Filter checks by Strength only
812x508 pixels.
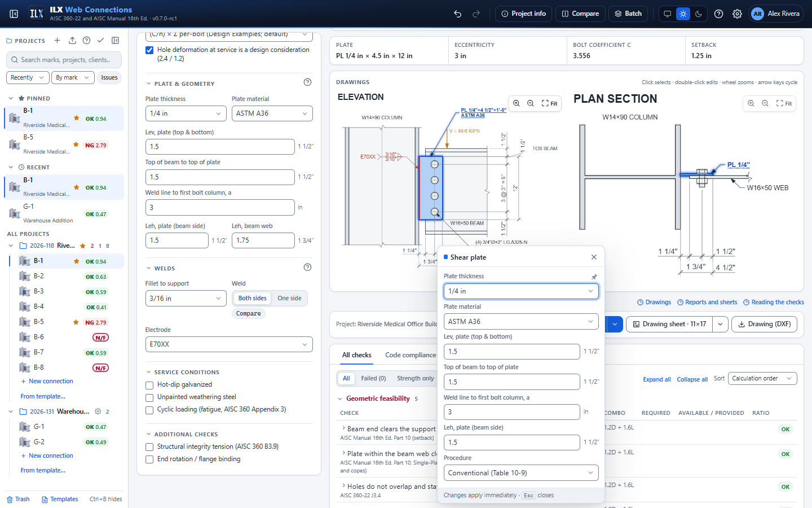416,378
